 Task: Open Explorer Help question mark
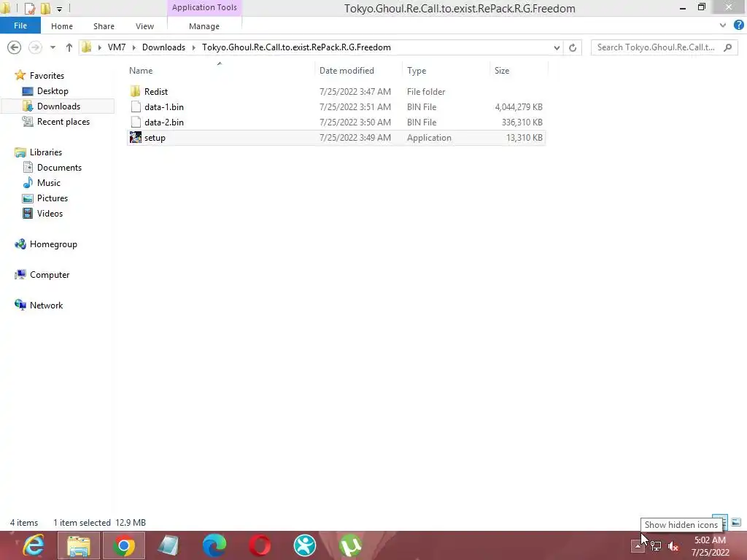(x=738, y=26)
